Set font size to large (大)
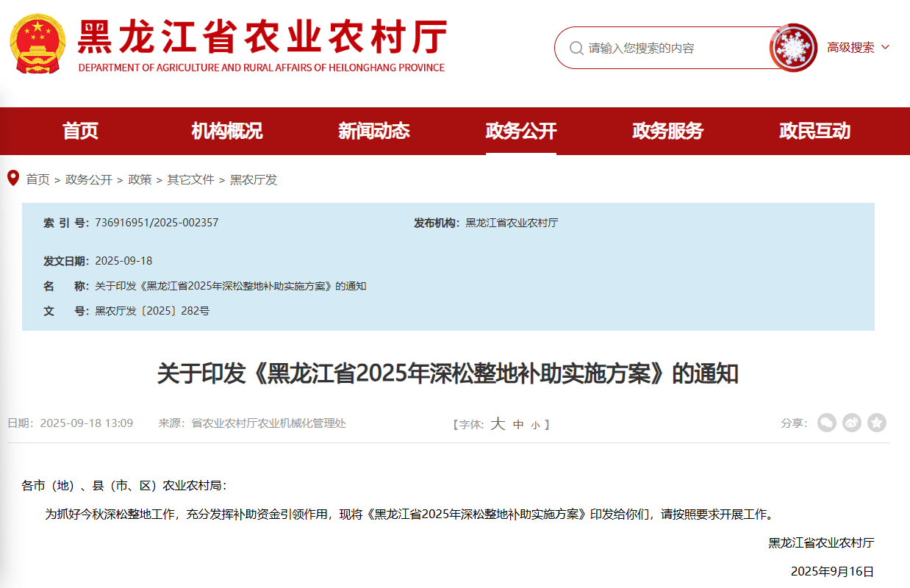The width and height of the screenshot is (910, 588). click(498, 424)
